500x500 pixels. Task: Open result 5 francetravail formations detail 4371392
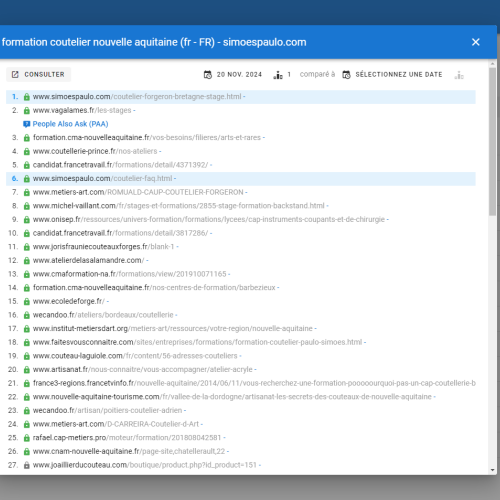pos(120,165)
